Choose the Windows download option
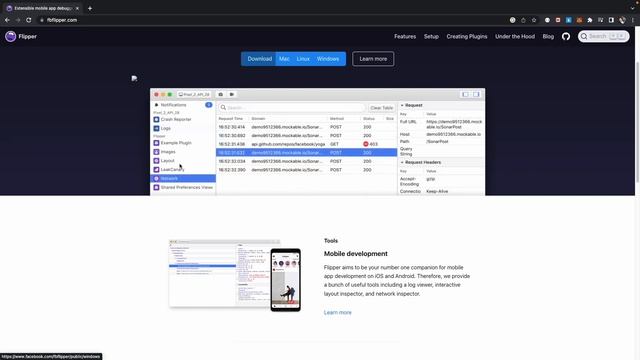640x360 pixels. 328,59
